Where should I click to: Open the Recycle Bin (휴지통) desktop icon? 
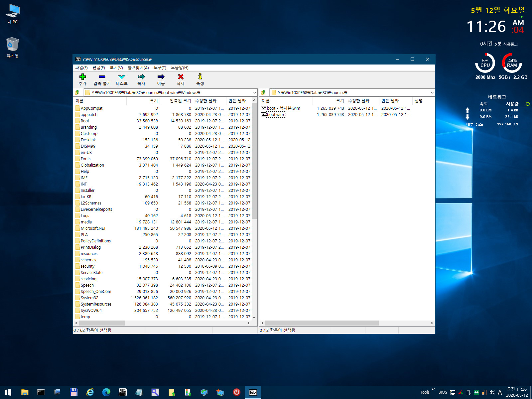(x=13, y=47)
